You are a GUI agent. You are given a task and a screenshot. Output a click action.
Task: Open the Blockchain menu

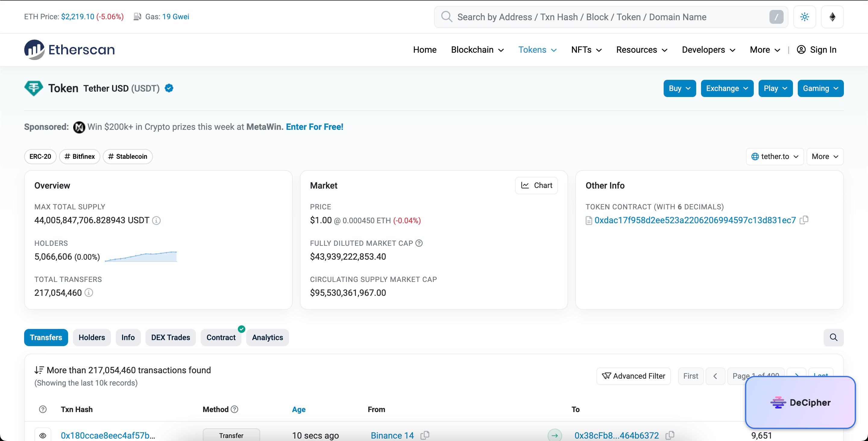pos(477,49)
